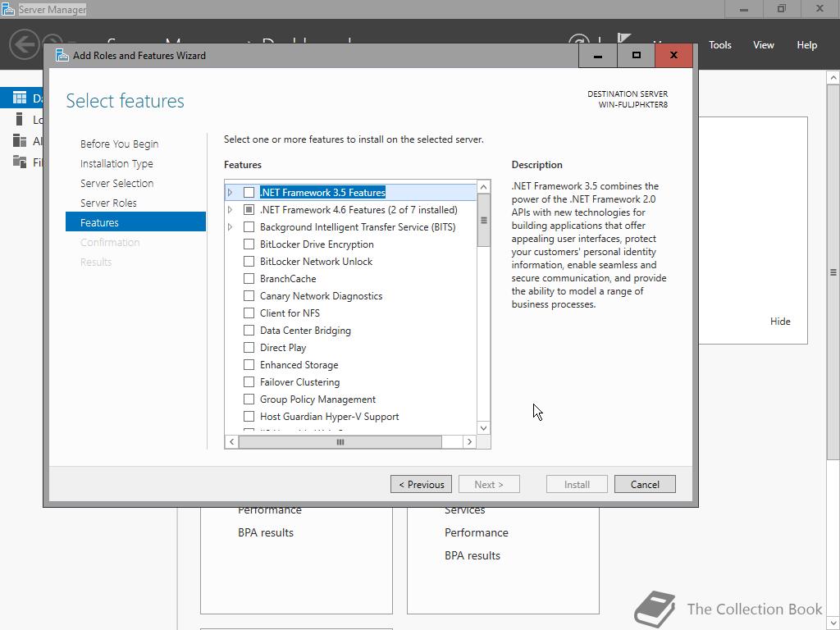The height and width of the screenshot is (630, 840).
Task: Maximize the Add Roles and Features Wizard
Action: pyautogui.click(x=636, y=55)
